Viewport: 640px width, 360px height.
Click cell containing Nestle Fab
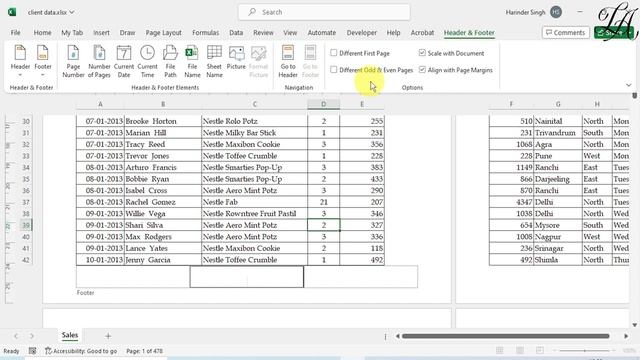point(254,202)
